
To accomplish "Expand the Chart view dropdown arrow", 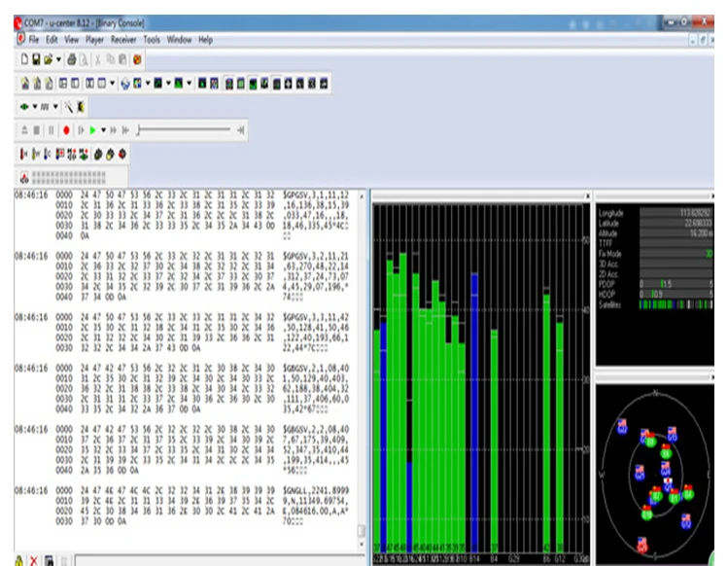I will tap(168, 84).
